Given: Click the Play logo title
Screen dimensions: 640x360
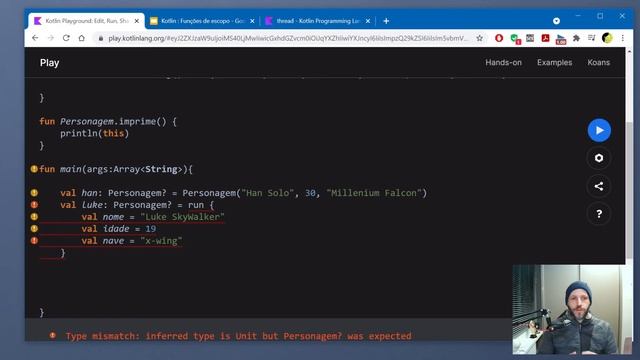Looking at the screenshot, I should click(49, 63).
